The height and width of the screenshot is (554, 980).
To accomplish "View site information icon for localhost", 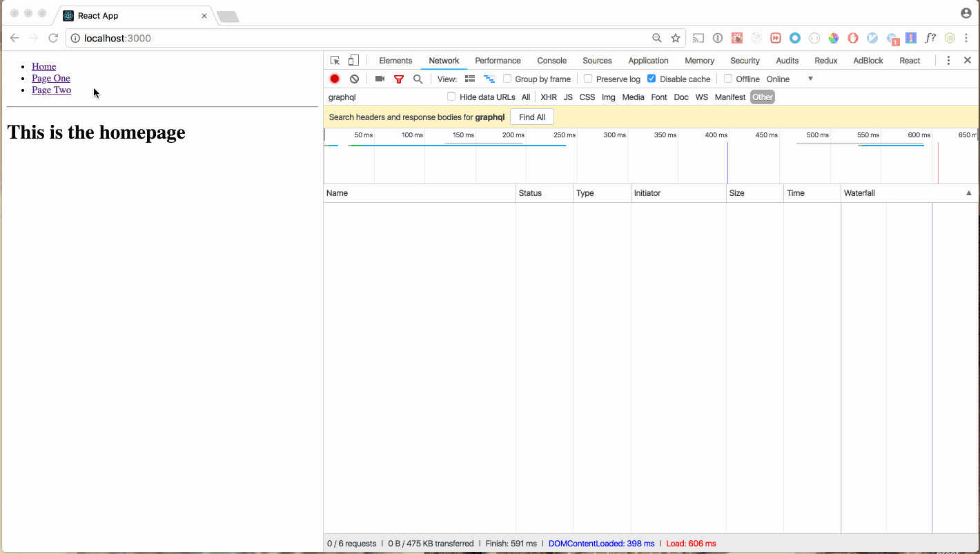I will (x=76, y=38).
